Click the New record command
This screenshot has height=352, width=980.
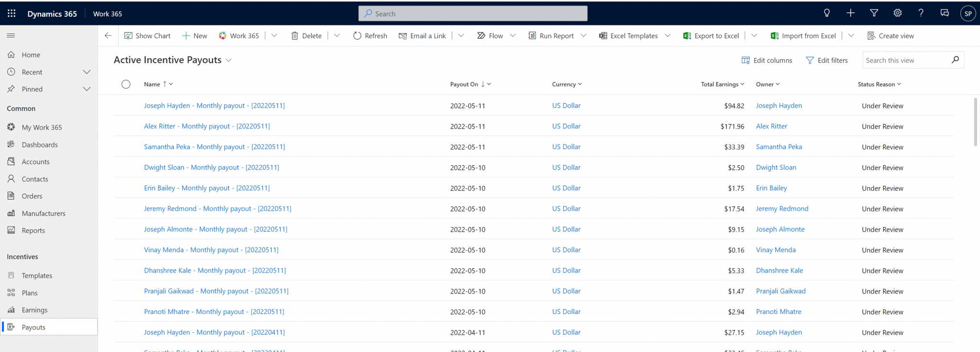pyautogui.click(x=195, y=36)
